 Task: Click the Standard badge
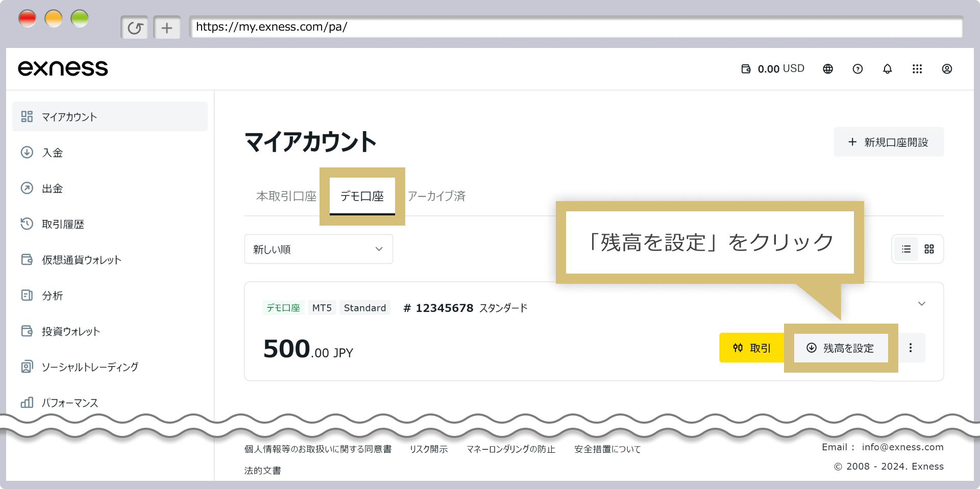point(365,308)
